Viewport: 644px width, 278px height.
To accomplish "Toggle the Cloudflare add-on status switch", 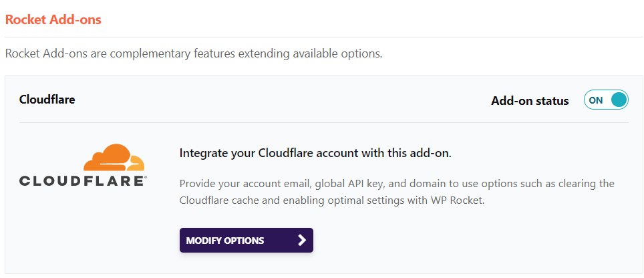I will coord(606,100).
